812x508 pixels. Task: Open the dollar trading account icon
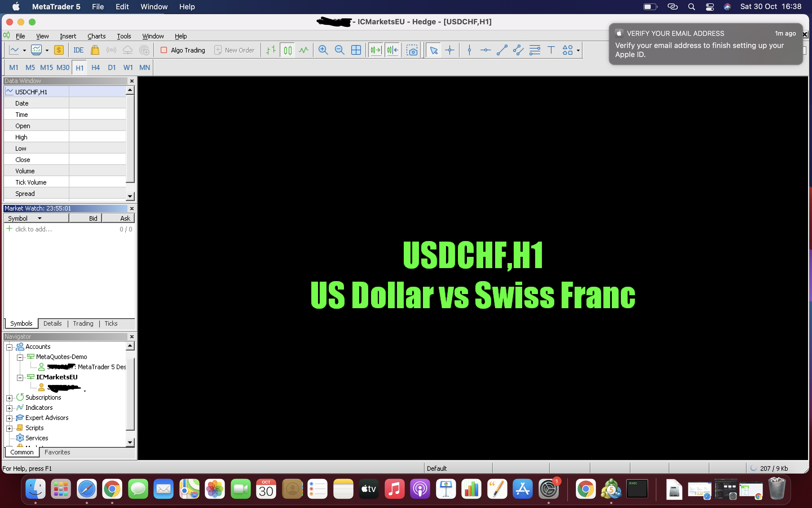[x=59, y=50]
